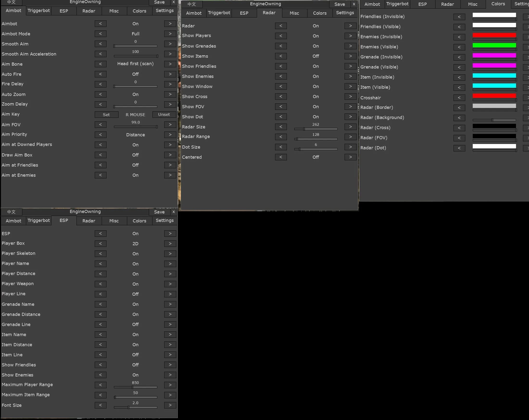Image resolution: width=529 pixels, height=420 pixels.
Task: Click left arrow for Player Weapon
Action: [101, 284]
